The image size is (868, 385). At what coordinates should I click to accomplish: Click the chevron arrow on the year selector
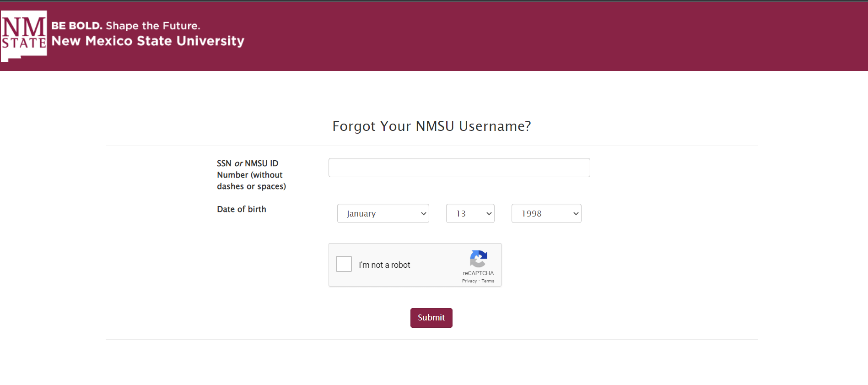(x=576, y=214)
